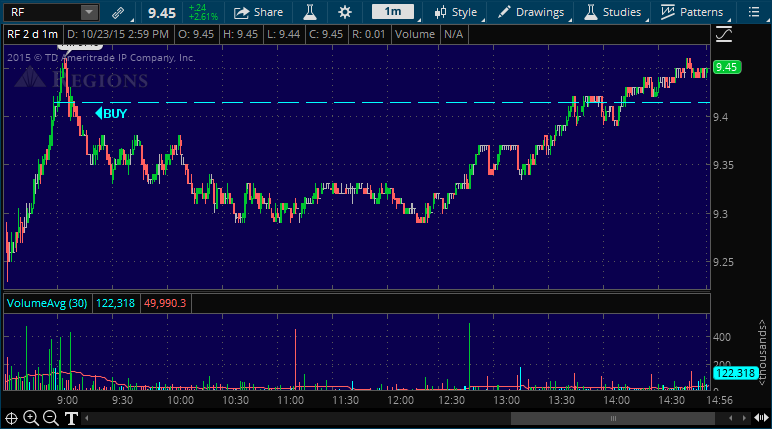This screenshot has width=772, height=429.
Task: Click the 9.45 last price in toolbar
Action: click(x=162, y=13)
